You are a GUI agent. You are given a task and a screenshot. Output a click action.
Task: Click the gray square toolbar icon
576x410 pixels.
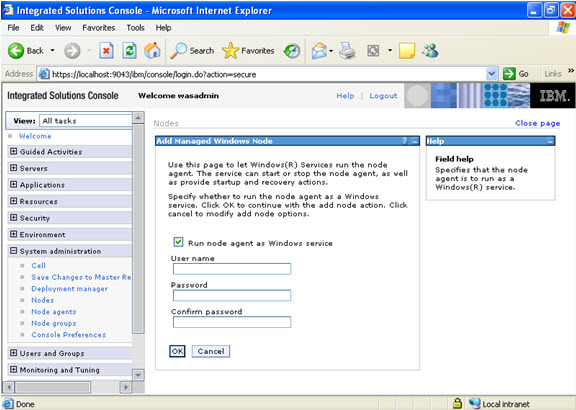[x=373, y=51]
